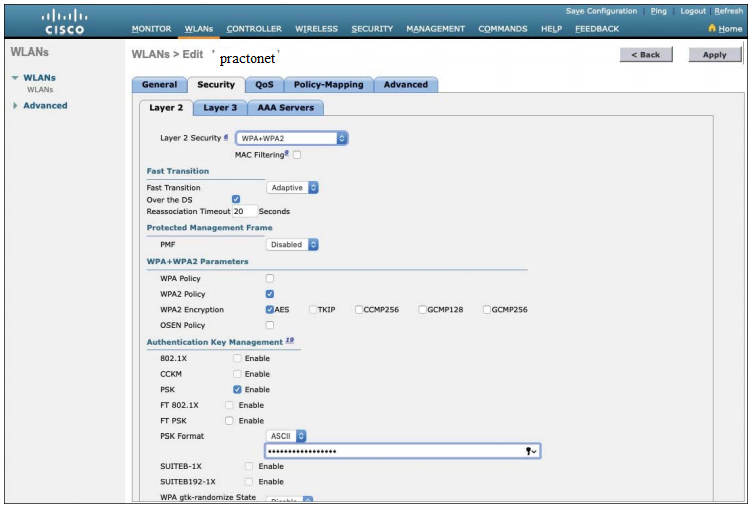Click the Advanced sidebar link
The image size is (752, 508).
tap(46, 106)
